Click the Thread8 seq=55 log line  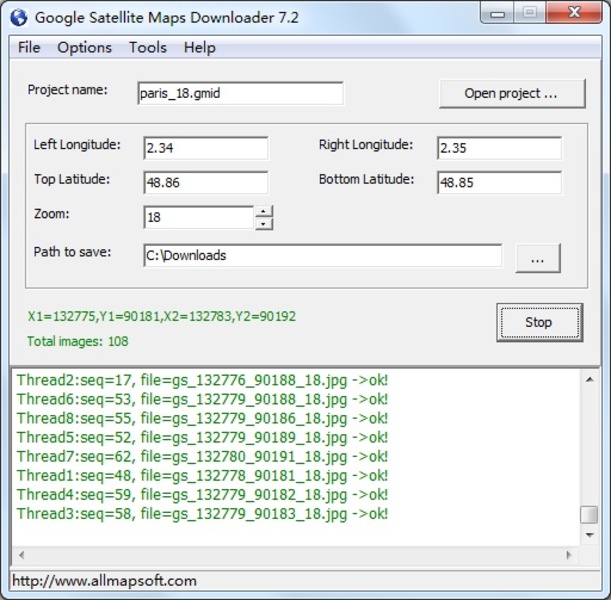(x=202, y=418)
